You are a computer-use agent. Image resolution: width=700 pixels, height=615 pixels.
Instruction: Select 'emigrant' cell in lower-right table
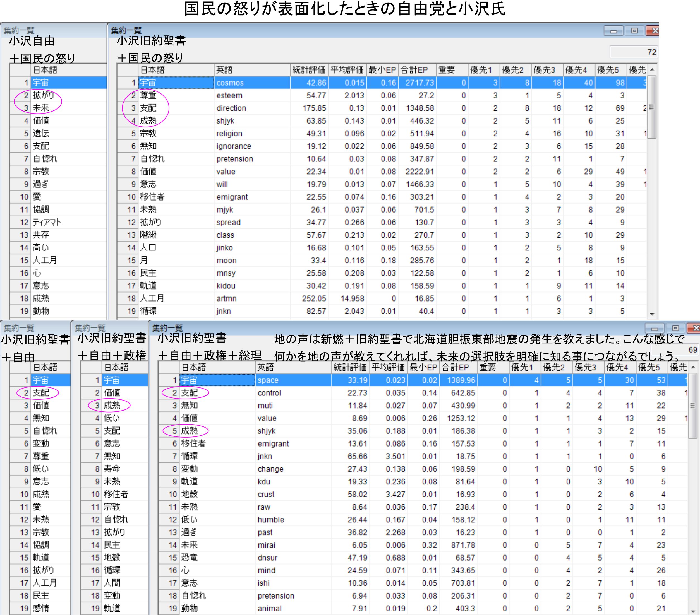click(273, 443)
